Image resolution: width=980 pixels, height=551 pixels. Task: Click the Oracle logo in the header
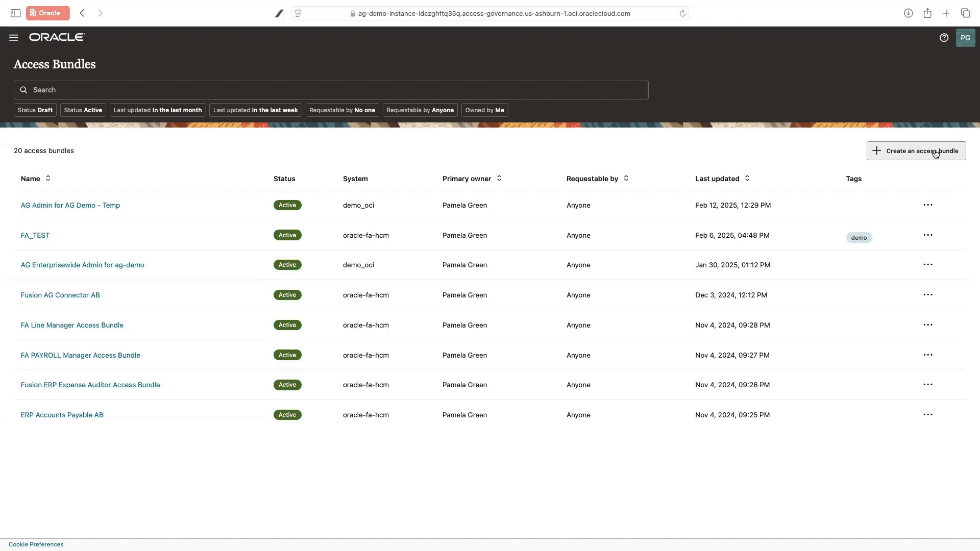coord(57,37)
